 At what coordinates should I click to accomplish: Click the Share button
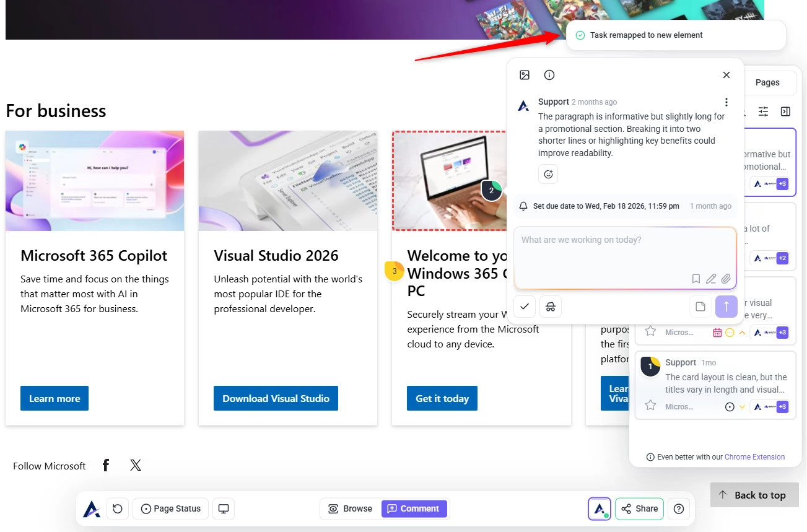639,508
